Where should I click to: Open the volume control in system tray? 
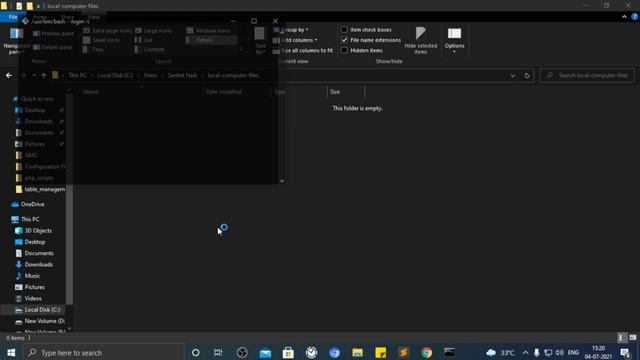click(x=560, y=352)
